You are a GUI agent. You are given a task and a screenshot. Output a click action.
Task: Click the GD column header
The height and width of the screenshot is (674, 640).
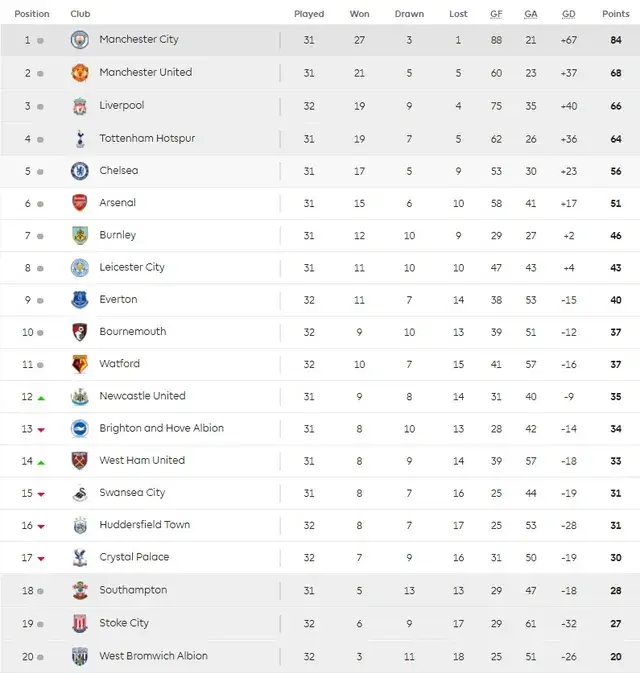(x=569, y=14)
